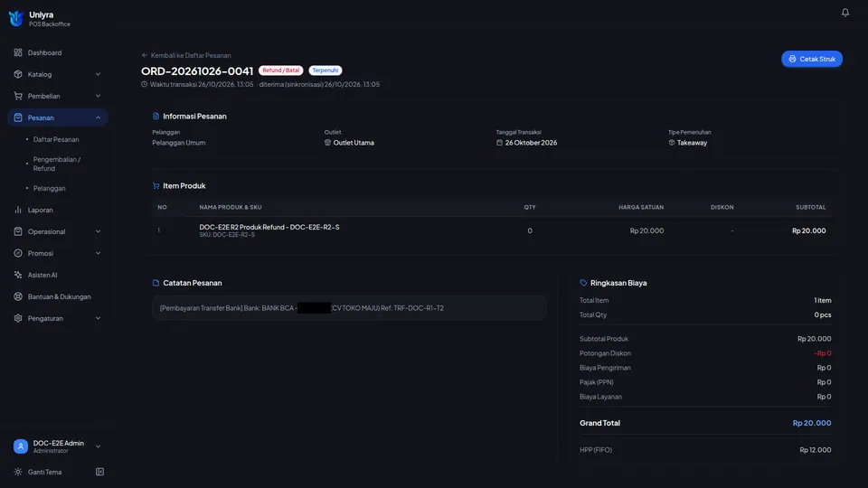Click the Ganti Tema sun icon
This screenshot has height=488, width=868.
[18, 472]
